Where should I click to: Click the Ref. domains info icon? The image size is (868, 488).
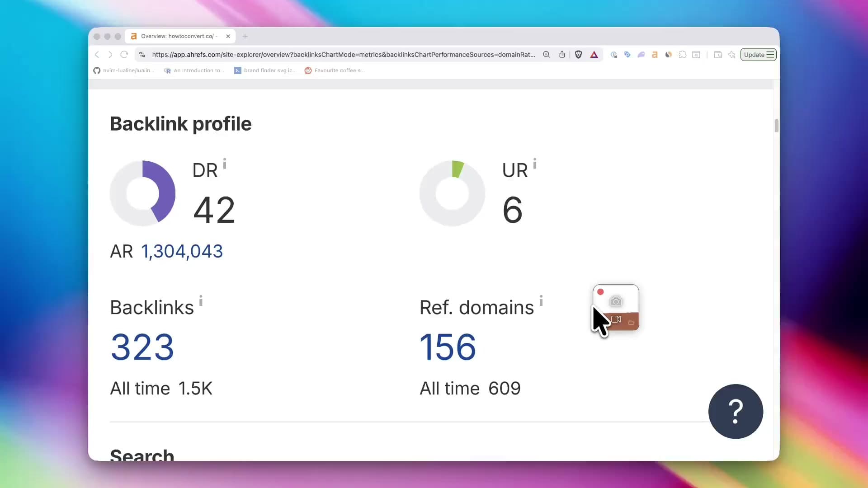(x=541, y=300)
